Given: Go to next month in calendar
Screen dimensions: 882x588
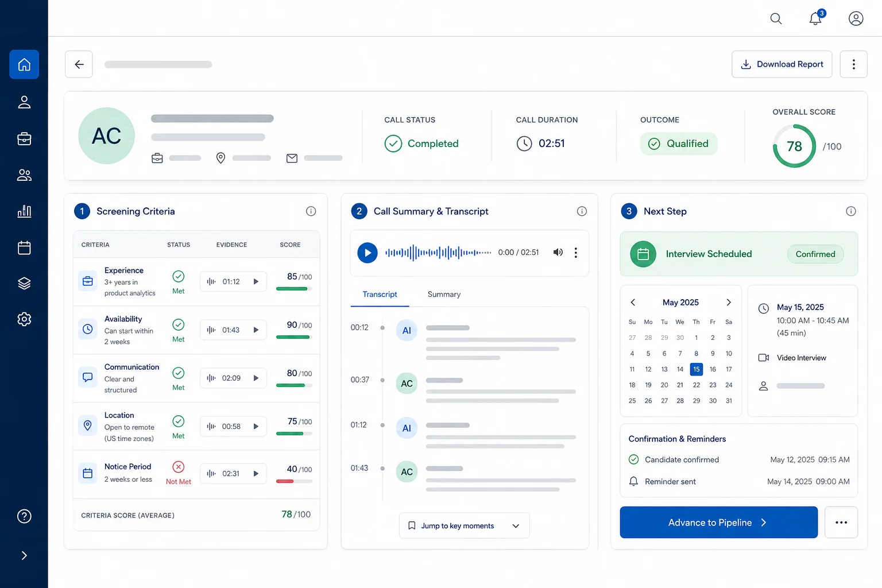Looking at the screenshot, I should pyautogui.click(x=729, y=302).
